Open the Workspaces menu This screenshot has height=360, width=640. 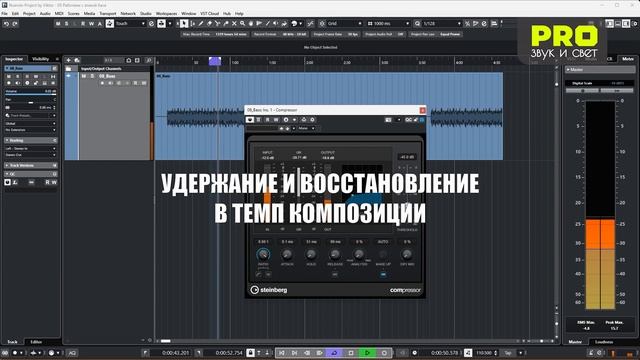point(166,13)
